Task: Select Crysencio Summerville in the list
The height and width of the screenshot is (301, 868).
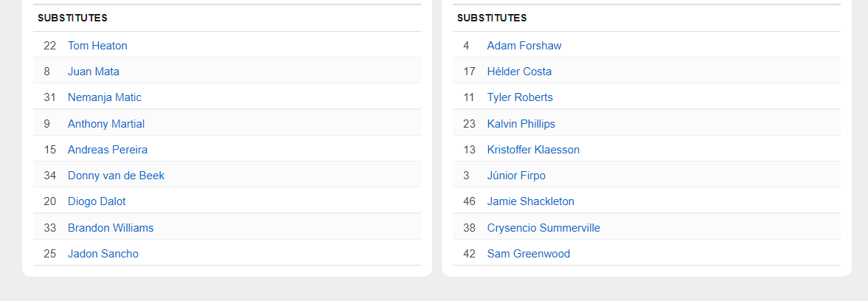Action: pos(544,228)
